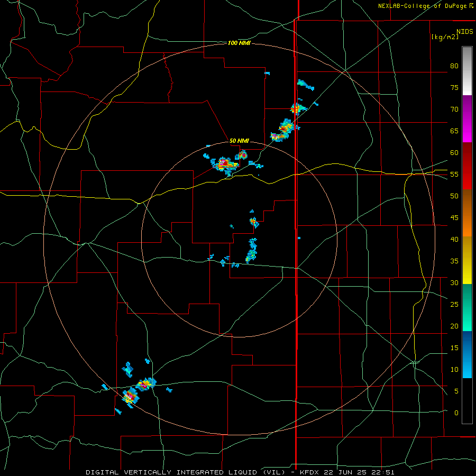The width and height of the screenshot is (476, 476).
Task: Pick the yellow segment of the color bar
Action: click(x=467, y=260)
